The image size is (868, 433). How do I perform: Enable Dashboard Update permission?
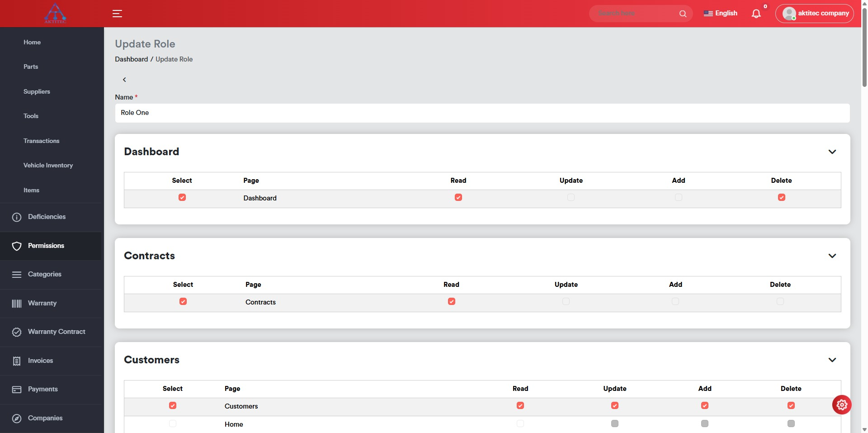[571, 197]
